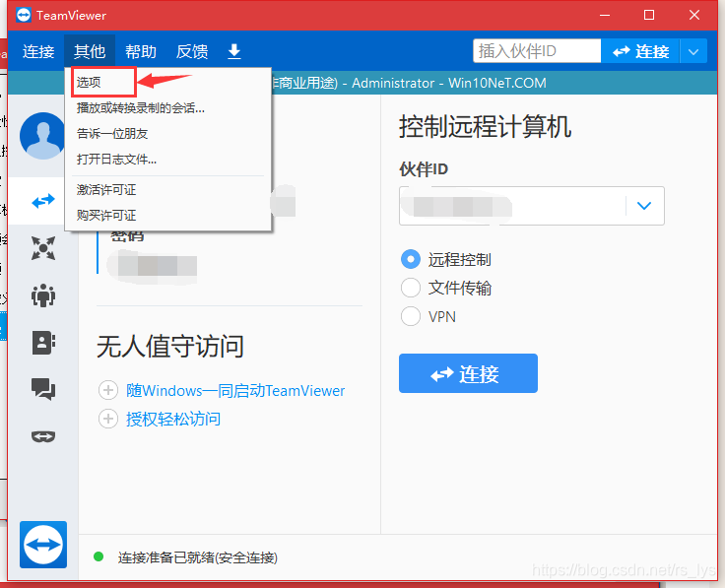Maximize the TeamViewer window
Screen dimensions: 725x588
(649, 15)
